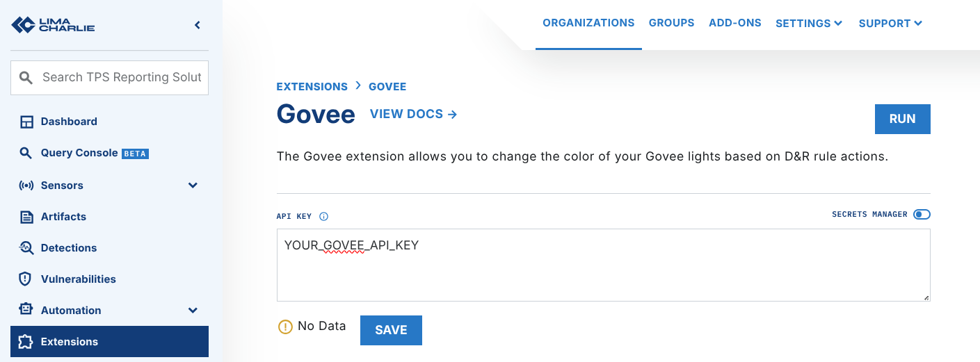Click the Artifacts document icon

coord(26,217)
